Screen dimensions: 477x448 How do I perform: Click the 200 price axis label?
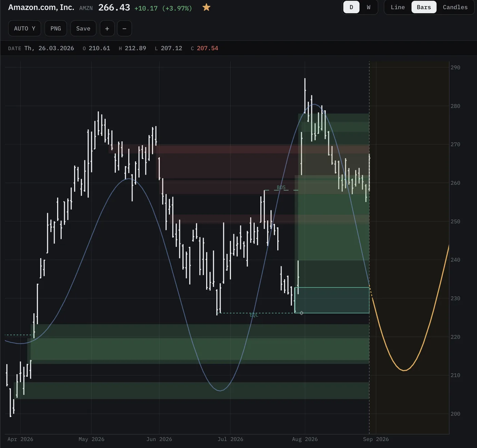click(x=455, y=414)
